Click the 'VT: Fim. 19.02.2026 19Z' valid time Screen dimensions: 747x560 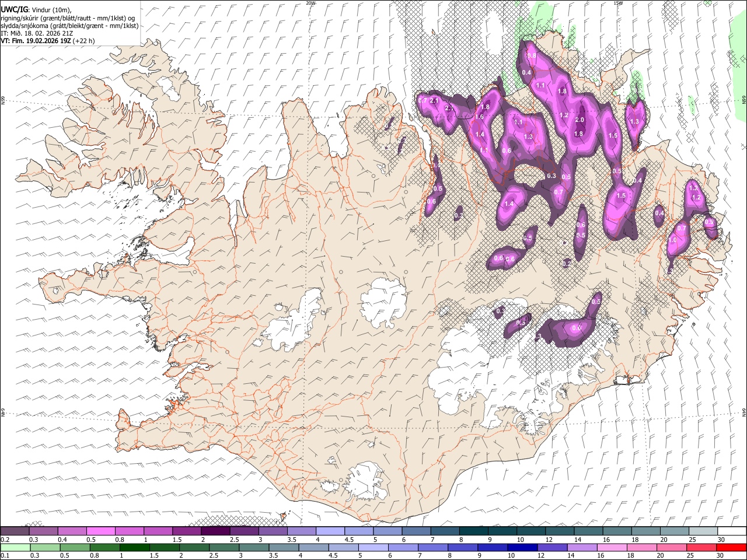point(36,41)
